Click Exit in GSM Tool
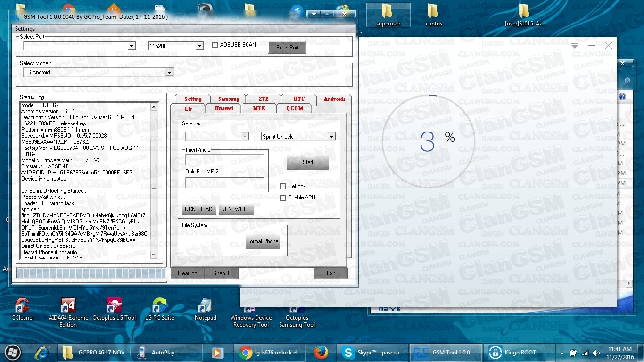Viewport: 644px width, 362px height. [331, 273]
